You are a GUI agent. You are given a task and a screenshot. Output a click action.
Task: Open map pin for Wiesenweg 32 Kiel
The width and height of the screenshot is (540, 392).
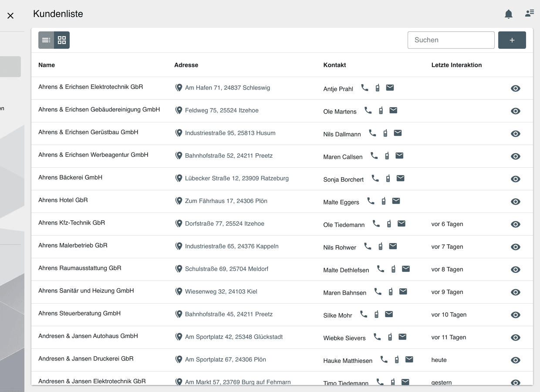(x=179, y=292)
